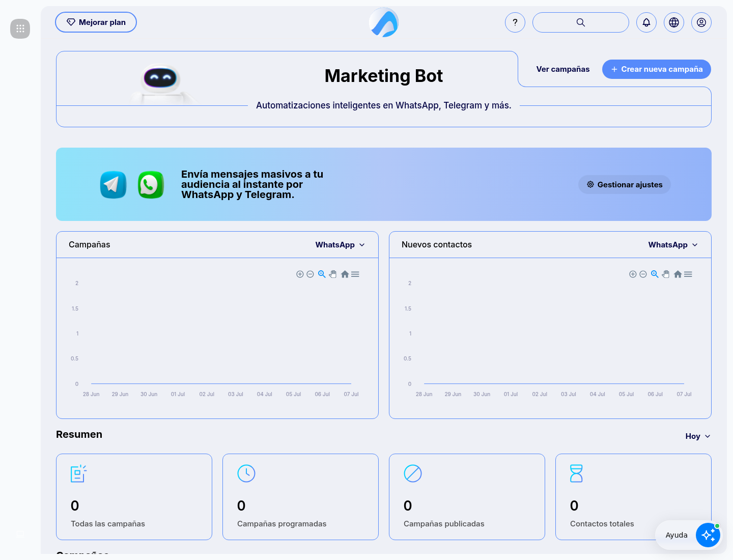Zoom in on the Campañas chart
733x560 pixels.
tap(300, 274)
